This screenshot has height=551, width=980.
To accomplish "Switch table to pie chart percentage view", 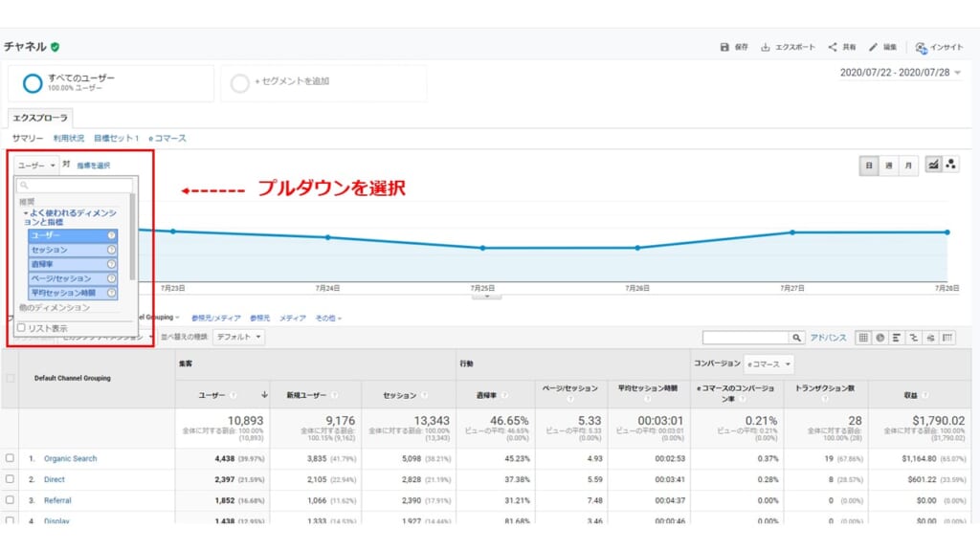I will [880, 338].
